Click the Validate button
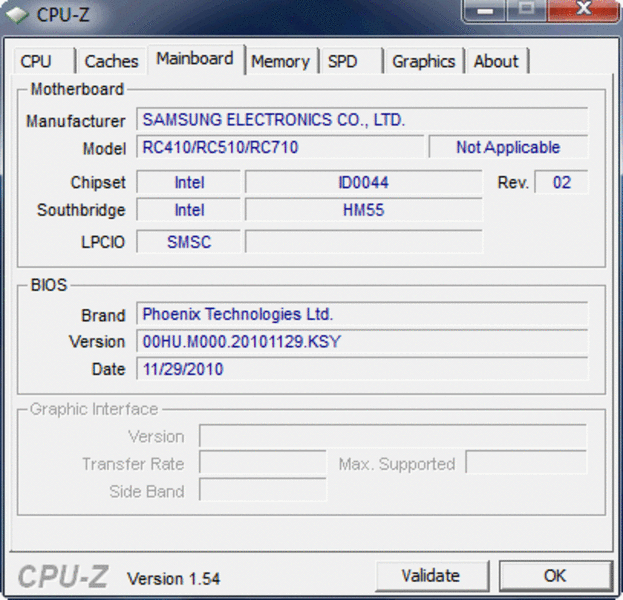 coord(431,576)
